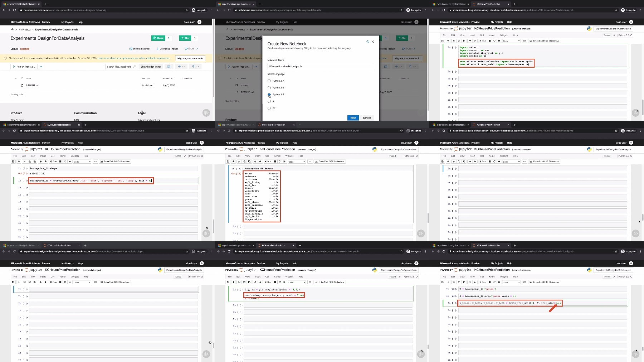Click Clone on the README-only project page

(x=158, y=38)
